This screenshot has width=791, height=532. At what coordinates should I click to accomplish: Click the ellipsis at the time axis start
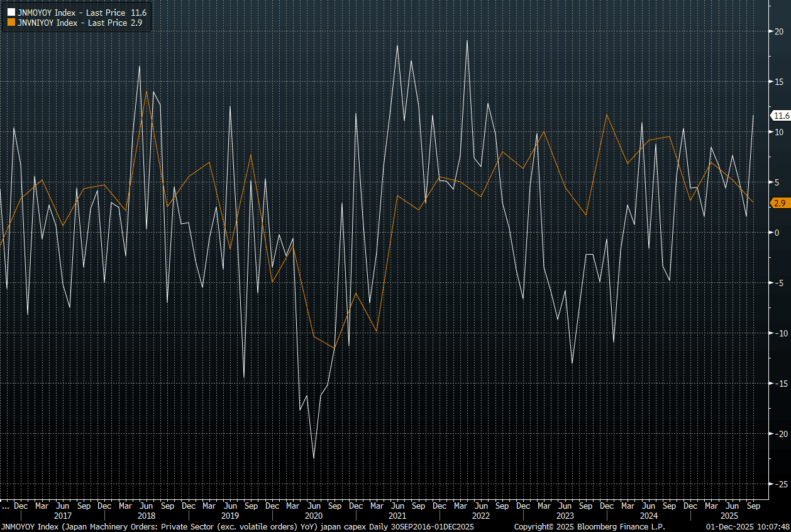pos(4,506)
